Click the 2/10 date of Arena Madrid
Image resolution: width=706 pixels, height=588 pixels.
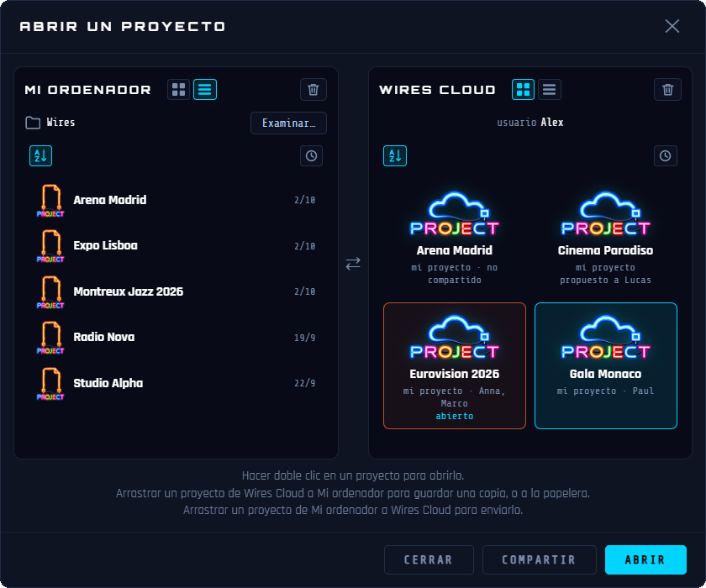(x=305, y=200)
